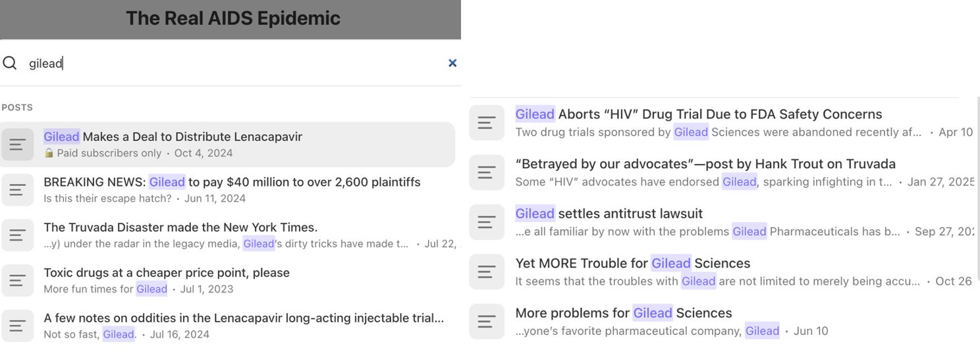Click the post icon beside Gilead Aborts result

(487, 123)
